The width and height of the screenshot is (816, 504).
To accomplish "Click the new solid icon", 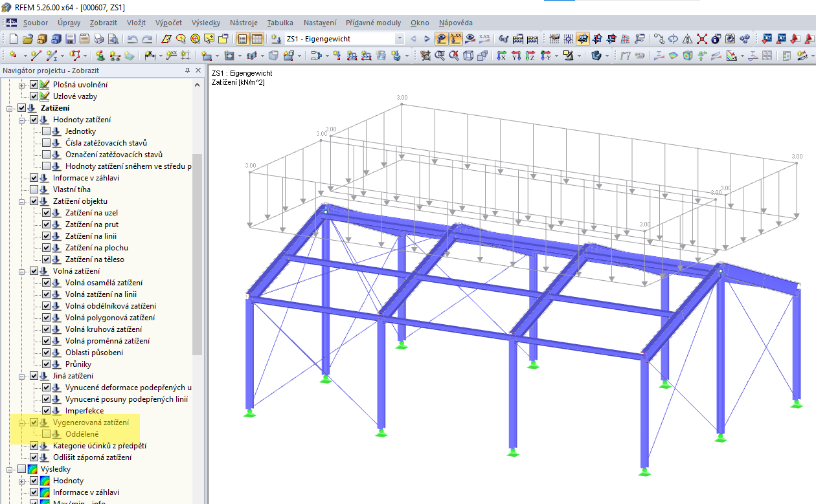I will 273,56.
